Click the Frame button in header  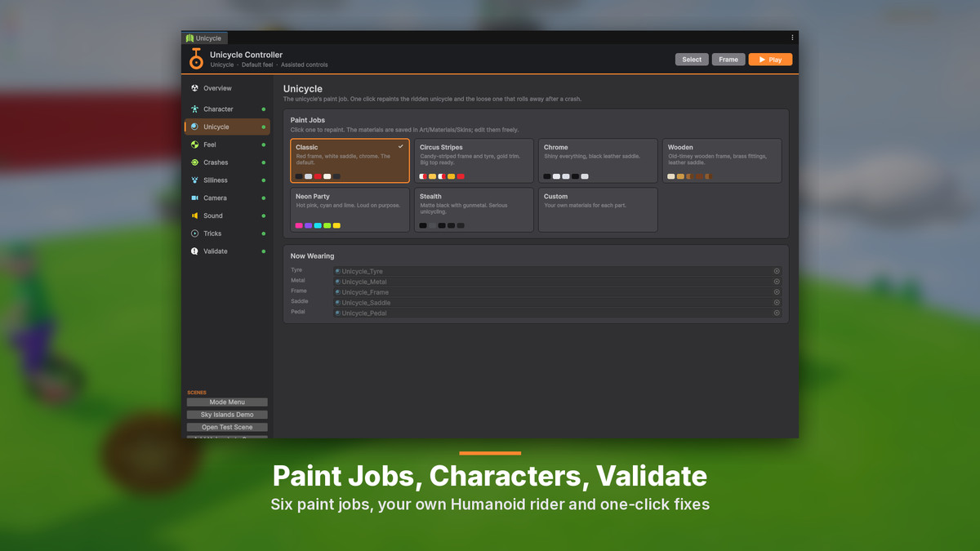(x=728, y=60)
